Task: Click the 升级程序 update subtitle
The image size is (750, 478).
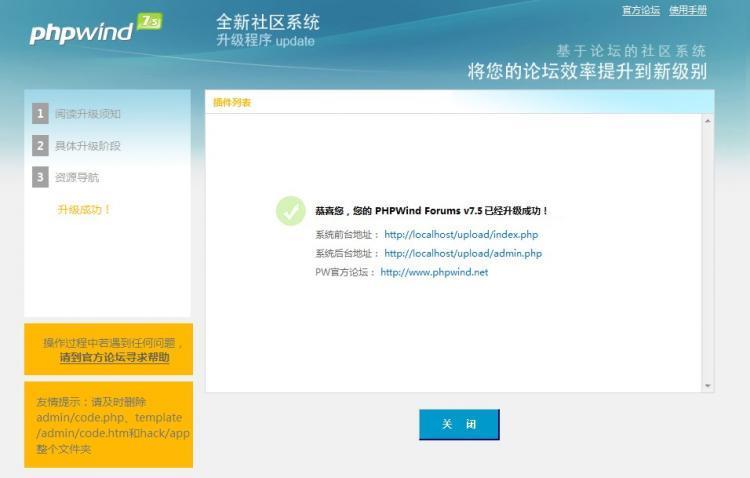Action: click(x=265, y=40)
